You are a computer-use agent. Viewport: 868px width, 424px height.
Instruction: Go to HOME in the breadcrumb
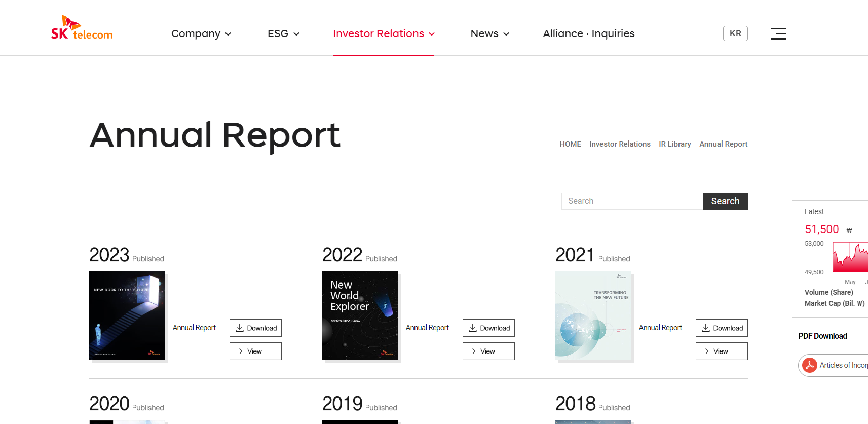[x=570, y=144]
